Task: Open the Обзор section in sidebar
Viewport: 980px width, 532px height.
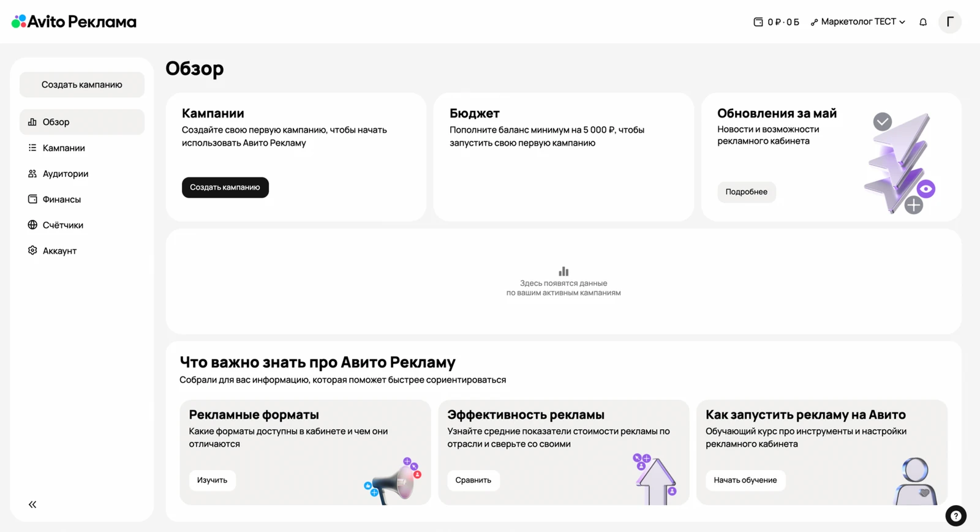Action: click(x=82, y=122)
